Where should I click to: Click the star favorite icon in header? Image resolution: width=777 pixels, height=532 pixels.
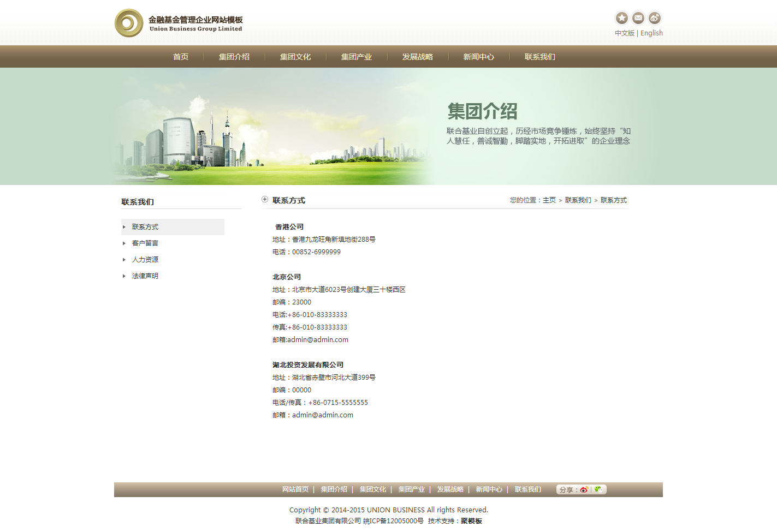pyautogui.click(x=621, y=18)
